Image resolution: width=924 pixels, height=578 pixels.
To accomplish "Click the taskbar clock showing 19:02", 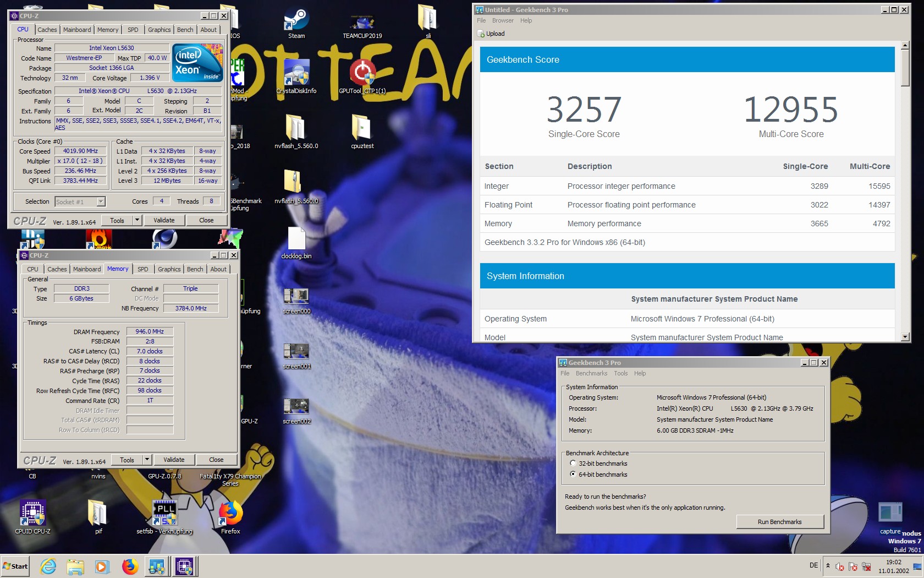I will point(894,566).
